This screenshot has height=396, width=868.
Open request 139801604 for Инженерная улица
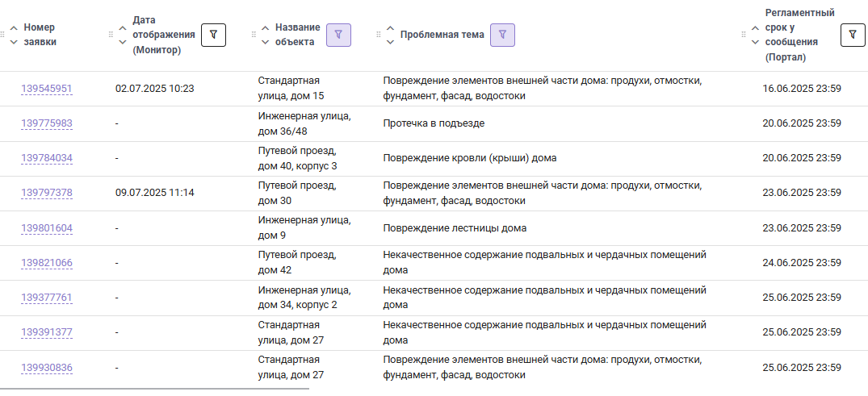[47, 228]
